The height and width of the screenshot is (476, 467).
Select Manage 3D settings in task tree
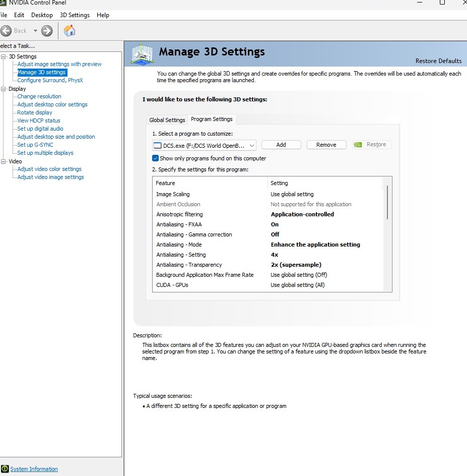(41, 72)
